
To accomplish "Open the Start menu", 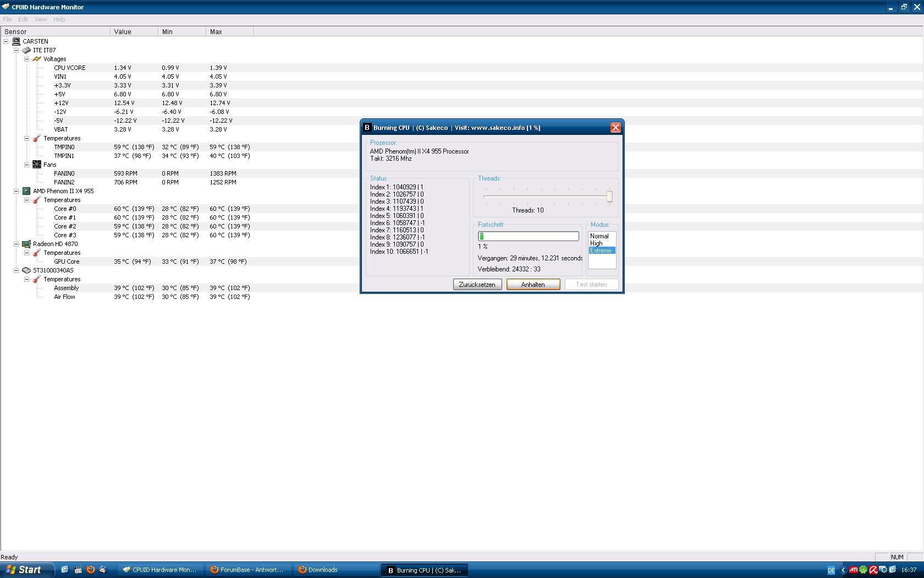I will point(27,570).
